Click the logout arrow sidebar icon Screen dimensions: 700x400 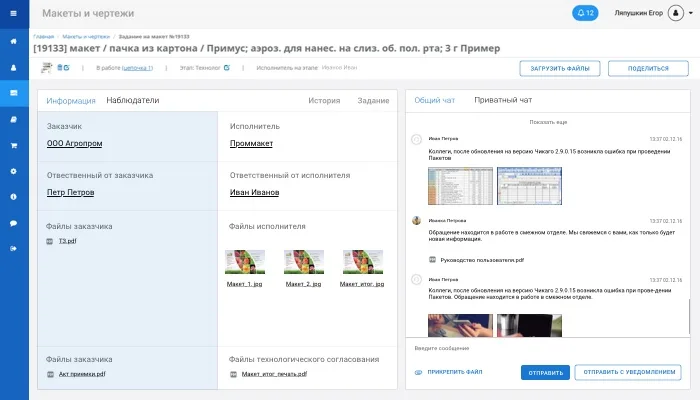tap(13, 248)
